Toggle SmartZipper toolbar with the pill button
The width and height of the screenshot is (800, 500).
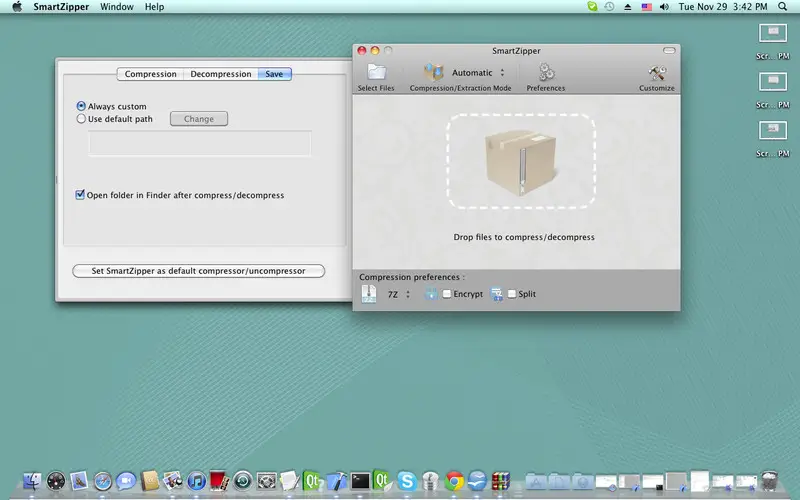pyautogui.click(x=669, y=51)
